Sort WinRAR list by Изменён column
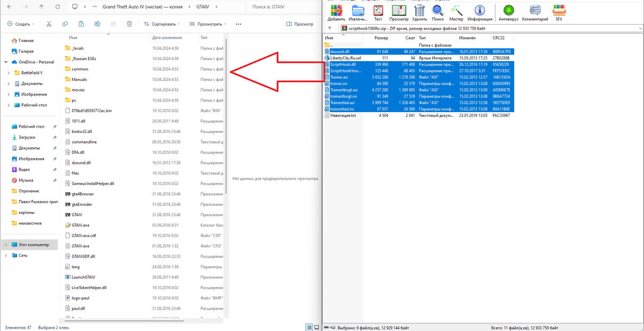Viewport: 644px width, 331px height. 467,38
